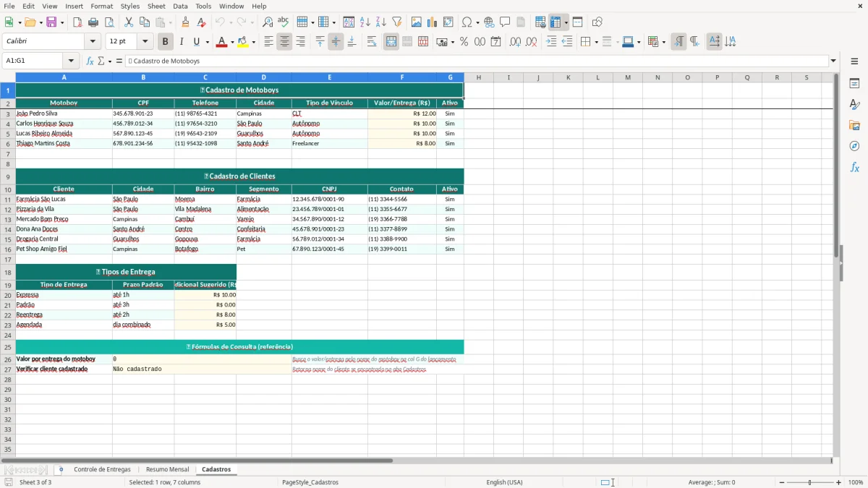Apply red Font Color swatch

(221, 42)
